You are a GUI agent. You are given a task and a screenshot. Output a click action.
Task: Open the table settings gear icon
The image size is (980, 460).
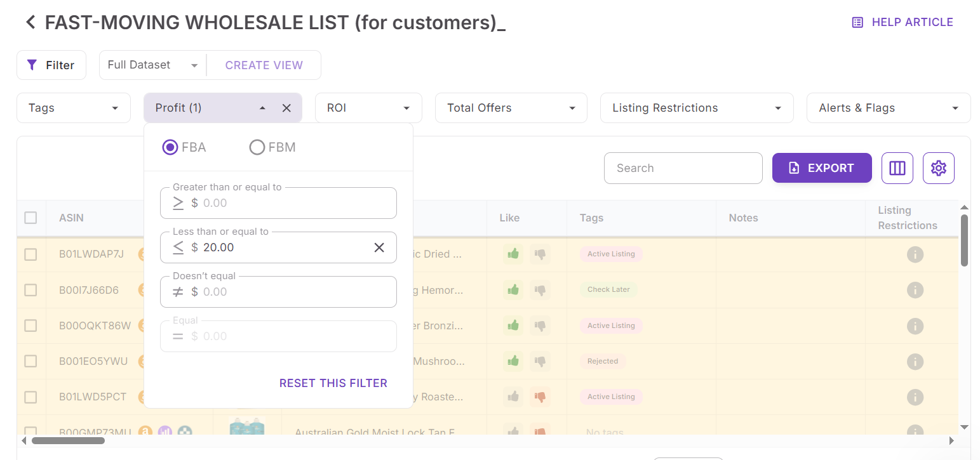tap(938, 168)
